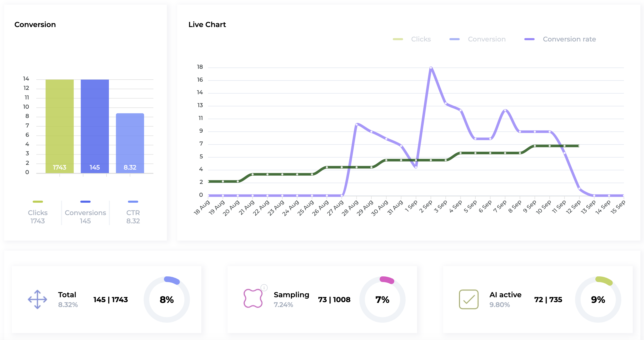644x340 pixels.
Task: Click the CTR bar showing 8.32
Action: click(130, 143)
